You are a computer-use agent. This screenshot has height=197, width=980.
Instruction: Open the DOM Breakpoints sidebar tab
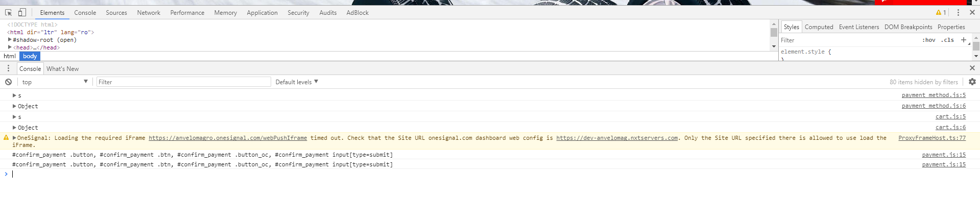point(908,27)
